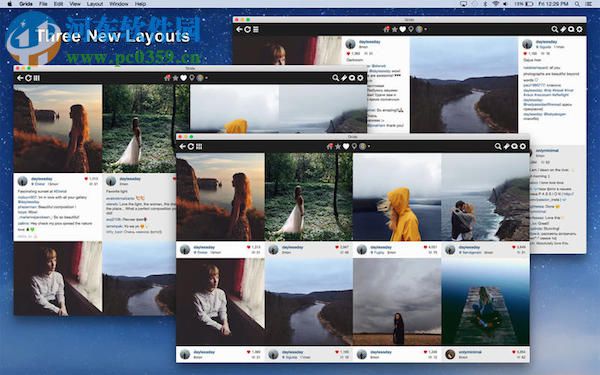Open home feed in the top-right window
600x375 pixels.
[386, 29]
